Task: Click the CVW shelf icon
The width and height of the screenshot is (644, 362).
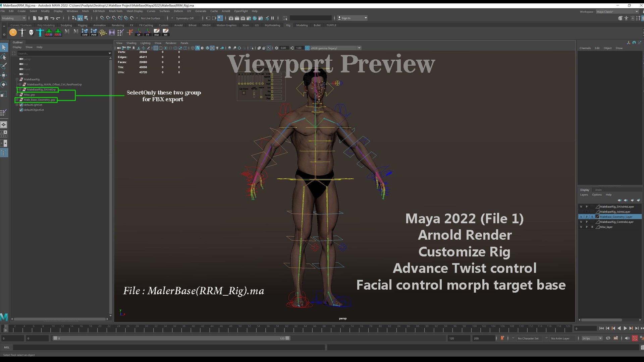Action: click(x=85, y=33)
